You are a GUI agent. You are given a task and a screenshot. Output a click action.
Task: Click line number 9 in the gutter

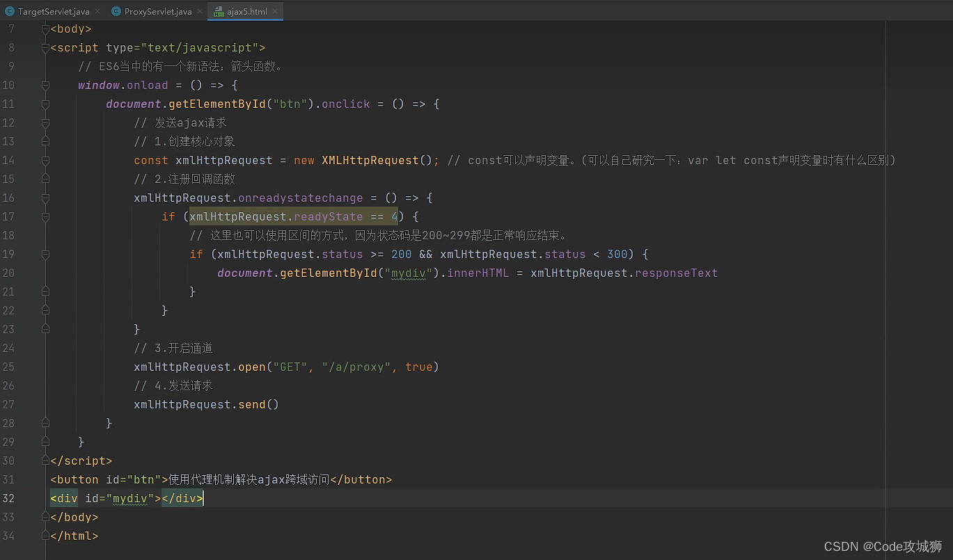click(11, 67)
